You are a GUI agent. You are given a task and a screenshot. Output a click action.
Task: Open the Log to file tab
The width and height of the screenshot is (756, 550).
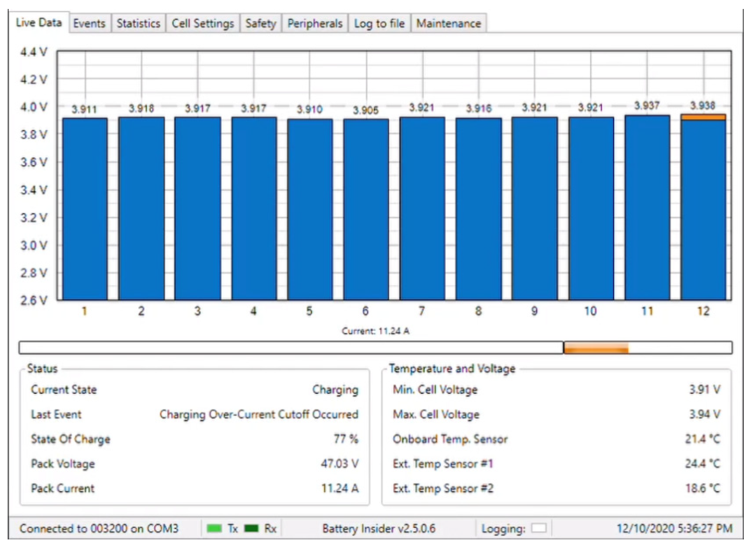379,23
